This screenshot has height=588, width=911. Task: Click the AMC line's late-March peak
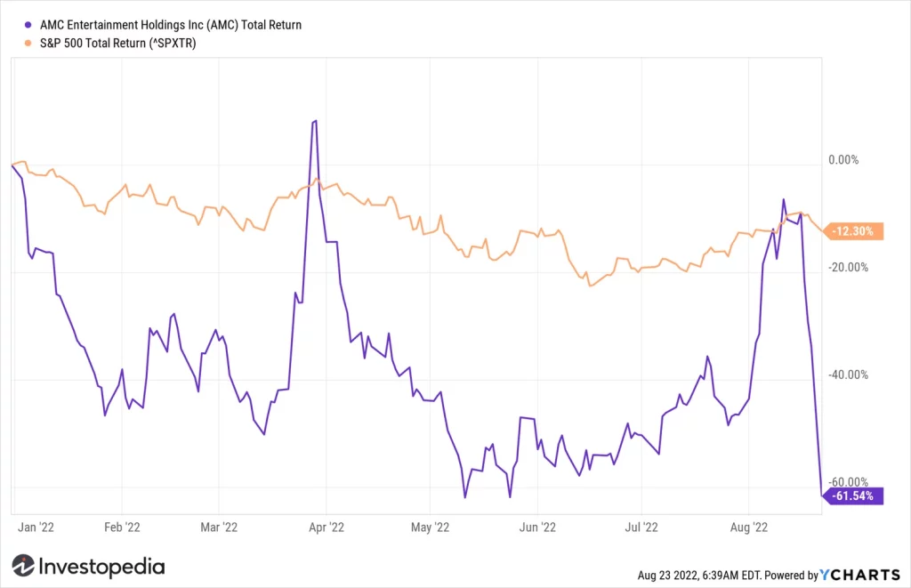pyautogui.click(x=317, y=120)
